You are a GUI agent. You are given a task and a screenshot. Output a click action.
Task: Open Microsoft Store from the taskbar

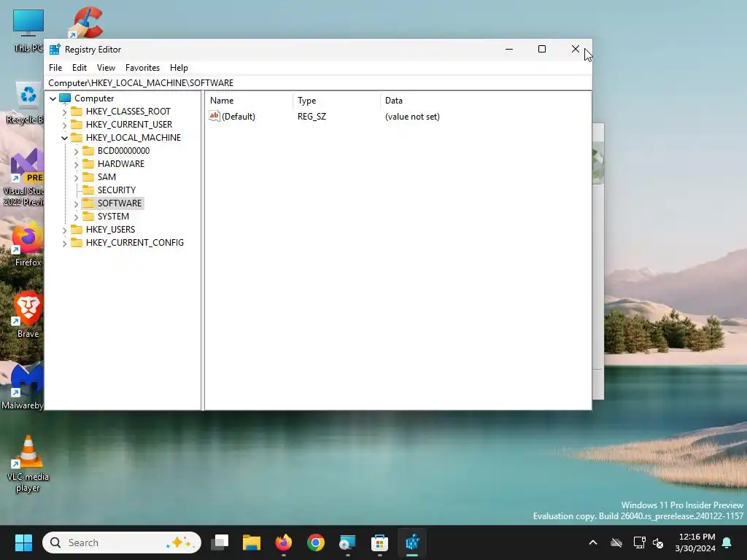[379, 542]
